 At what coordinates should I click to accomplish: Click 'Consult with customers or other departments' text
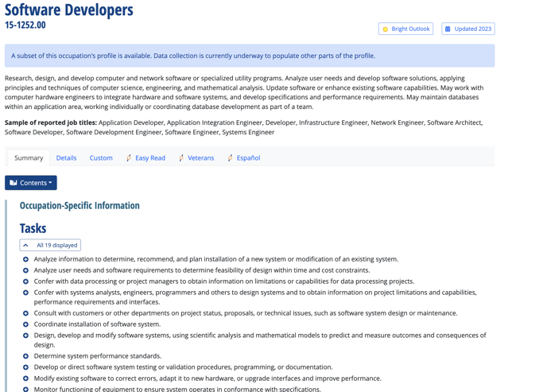(246, 313)
